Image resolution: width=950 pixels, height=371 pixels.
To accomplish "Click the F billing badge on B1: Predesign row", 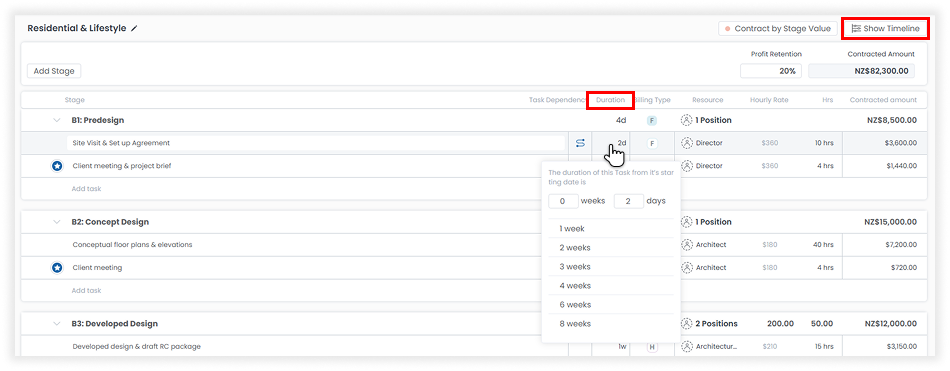I will (x=652, y=121).
